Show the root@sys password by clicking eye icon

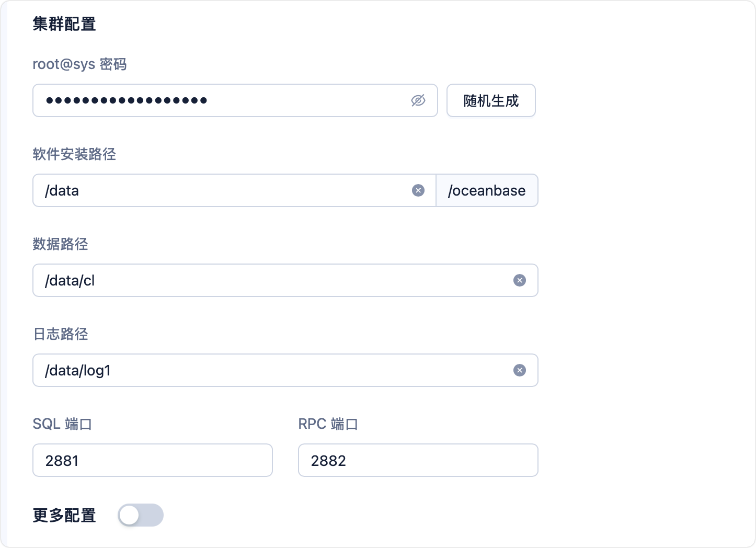click(x=418, y=100)
